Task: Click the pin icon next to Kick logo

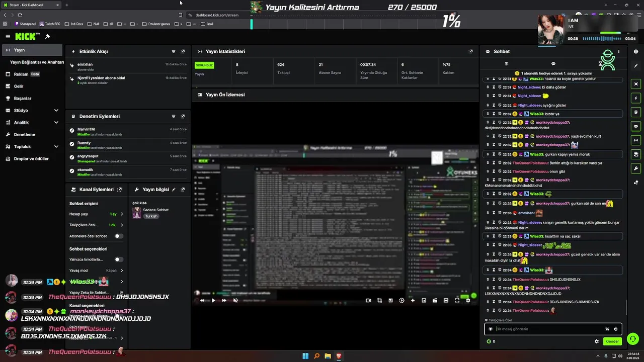Action: click(47, 36)
